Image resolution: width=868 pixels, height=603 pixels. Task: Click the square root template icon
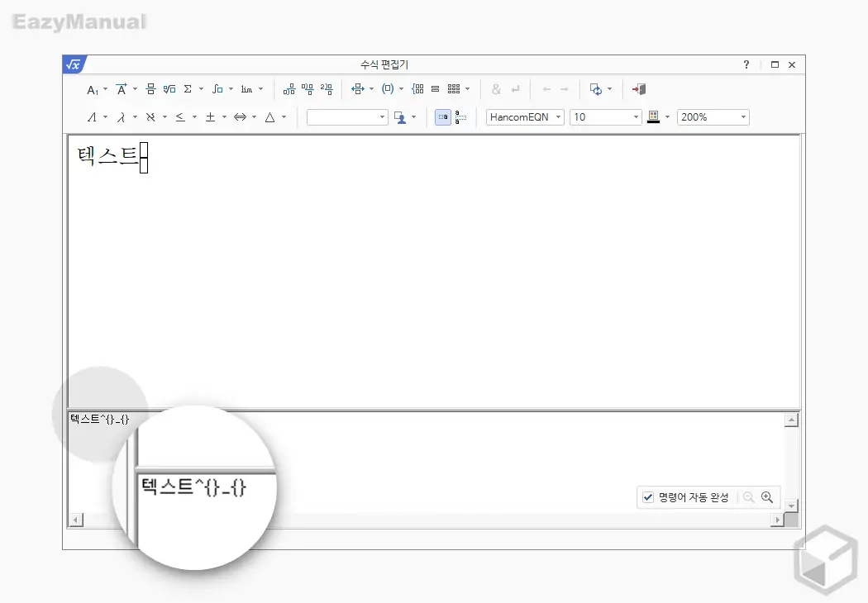point(168,89)
